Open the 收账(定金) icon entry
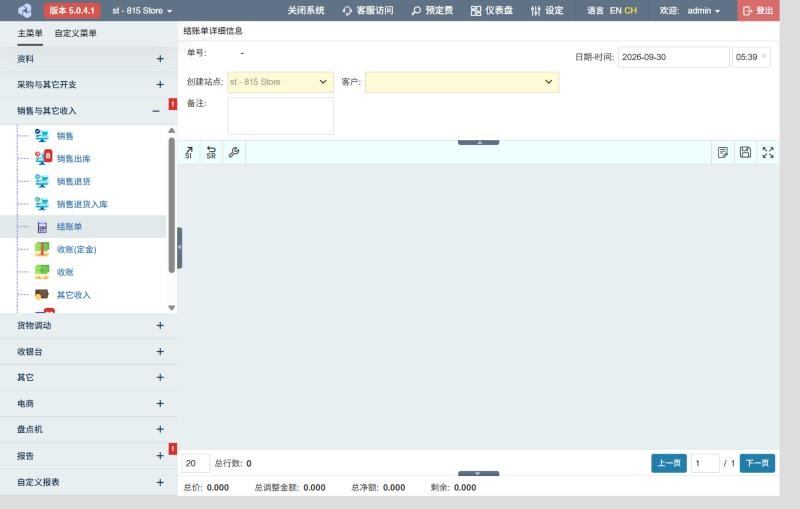The width and height of the screenshot is (800, 509). coord(42,249)
